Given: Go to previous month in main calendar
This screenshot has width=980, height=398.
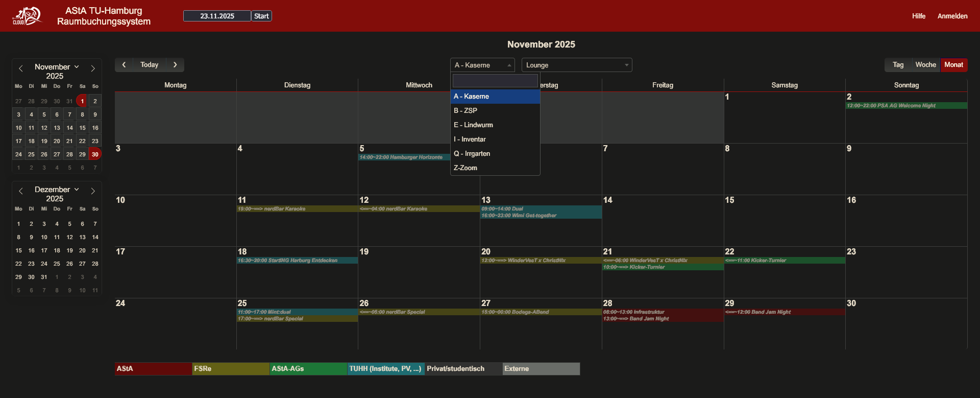Looking at the screenshot, I should point(124,65).
